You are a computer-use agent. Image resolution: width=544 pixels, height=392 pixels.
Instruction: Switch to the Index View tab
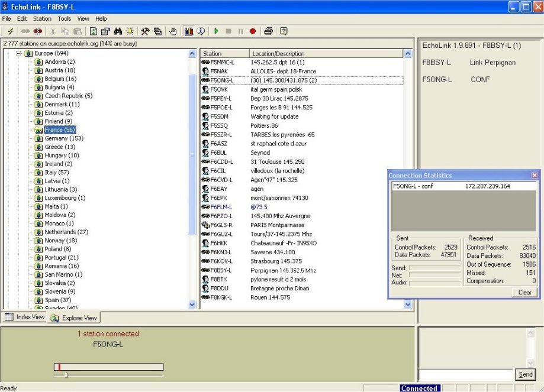pos(25,317)
